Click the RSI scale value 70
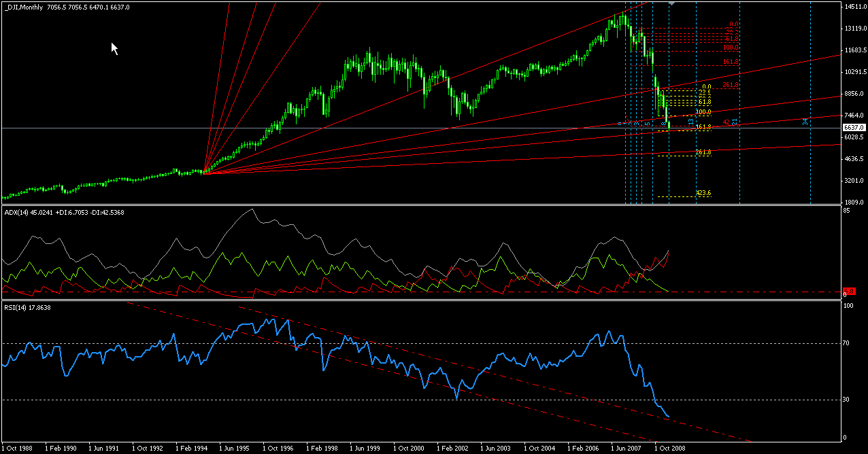 click(848, 343)
